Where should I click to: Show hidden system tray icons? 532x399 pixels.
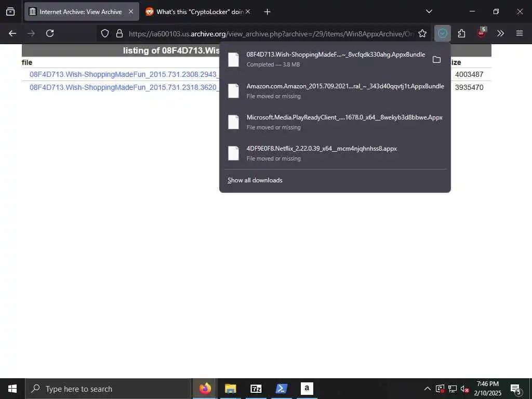point(428,389)
